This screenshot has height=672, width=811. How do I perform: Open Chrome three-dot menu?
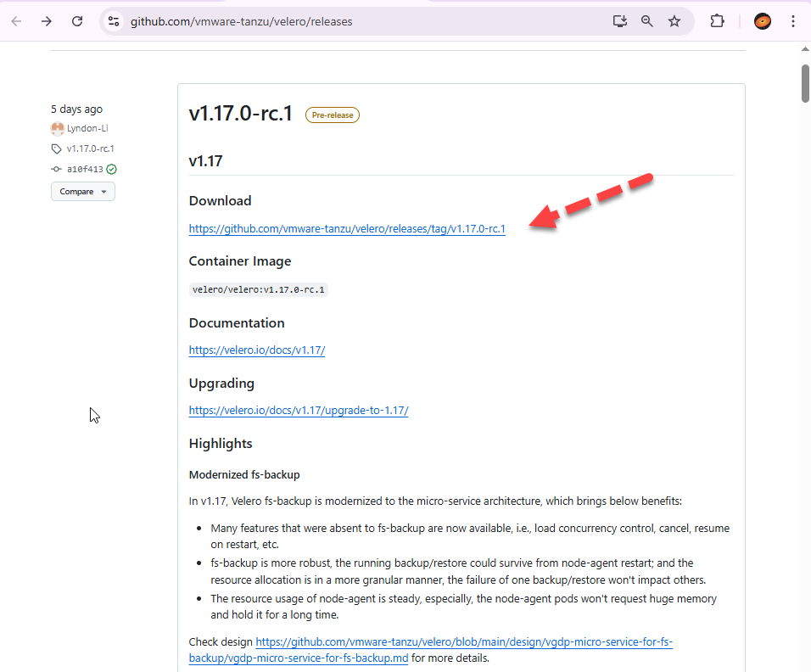coord(793,21)
